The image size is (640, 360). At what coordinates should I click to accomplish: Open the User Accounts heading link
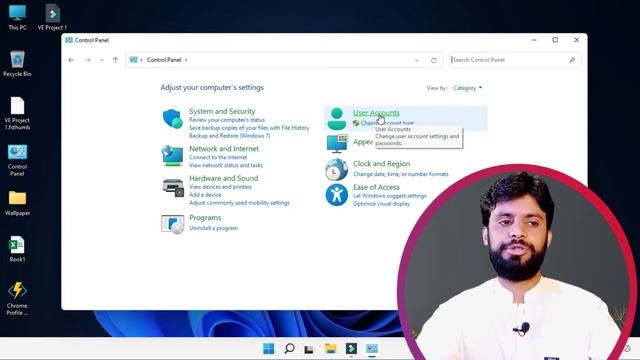[376, 113]
